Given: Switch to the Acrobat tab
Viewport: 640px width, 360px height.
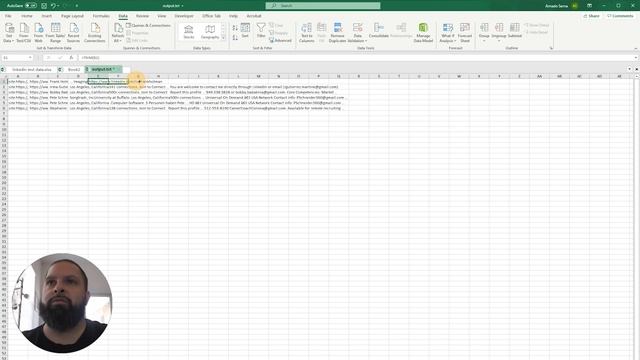Looking at the screenshot, I should click(254, 16).
